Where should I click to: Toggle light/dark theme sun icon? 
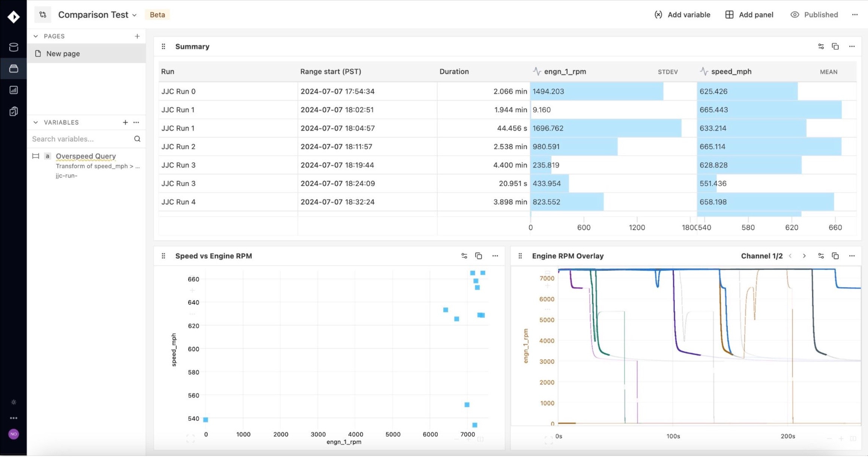(13, 402)
